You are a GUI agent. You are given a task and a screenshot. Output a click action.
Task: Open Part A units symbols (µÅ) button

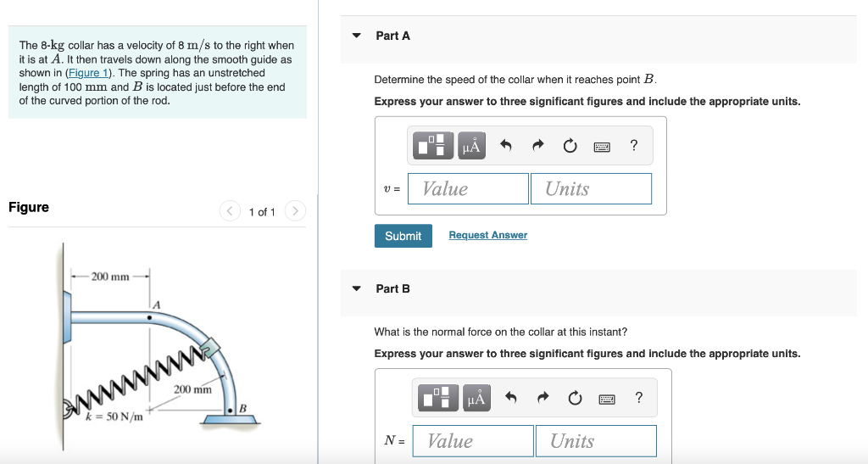click(471, 146)
